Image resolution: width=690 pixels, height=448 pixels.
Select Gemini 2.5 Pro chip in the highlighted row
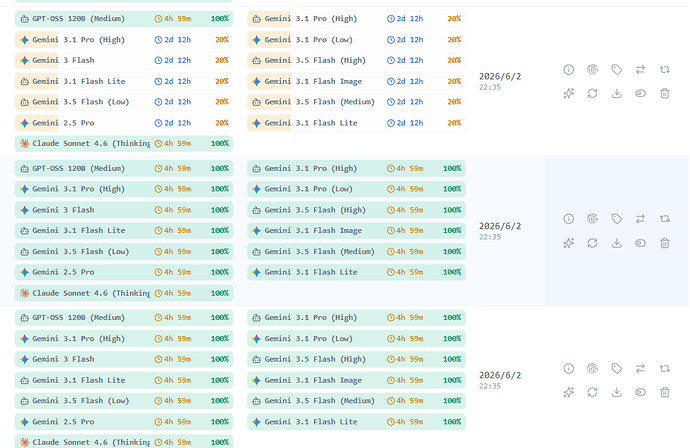click(124, 272)
